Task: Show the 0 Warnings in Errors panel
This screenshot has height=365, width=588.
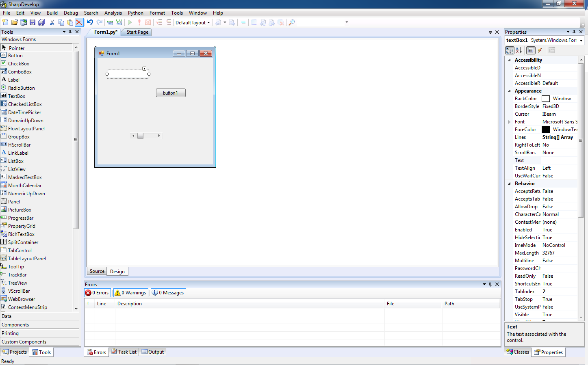Action: 130,292
